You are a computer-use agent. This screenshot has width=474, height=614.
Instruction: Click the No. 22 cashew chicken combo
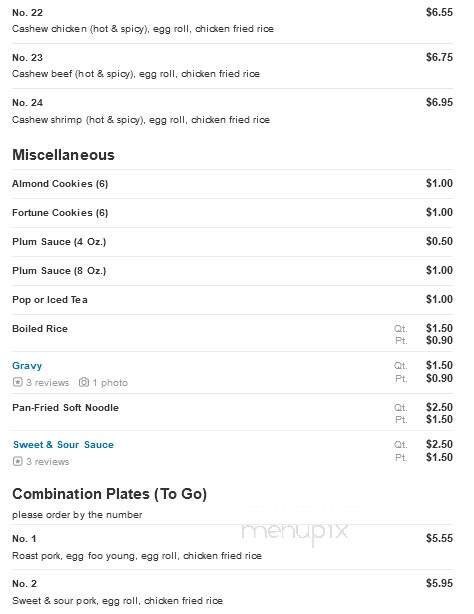click(232, 21)
